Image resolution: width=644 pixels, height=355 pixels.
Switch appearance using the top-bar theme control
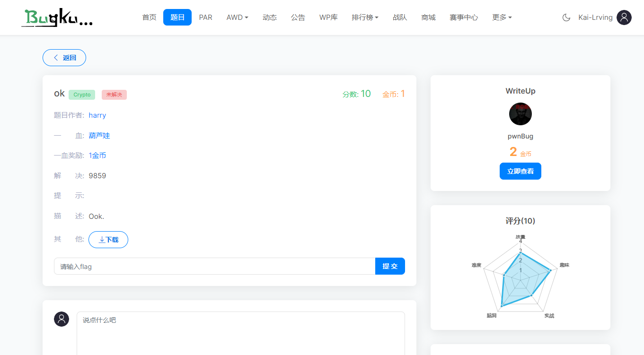[x=566, y=17]
